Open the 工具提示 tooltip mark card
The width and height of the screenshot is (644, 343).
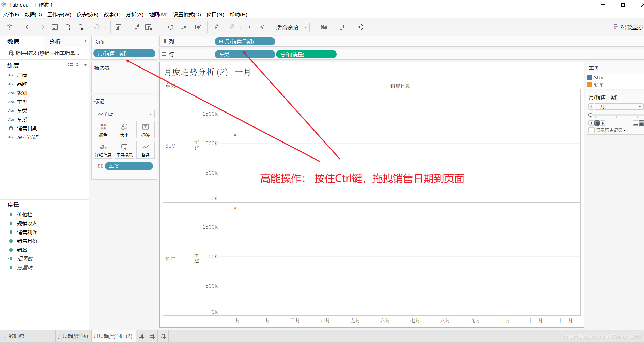pyautogui.click(x=124, y=150)
